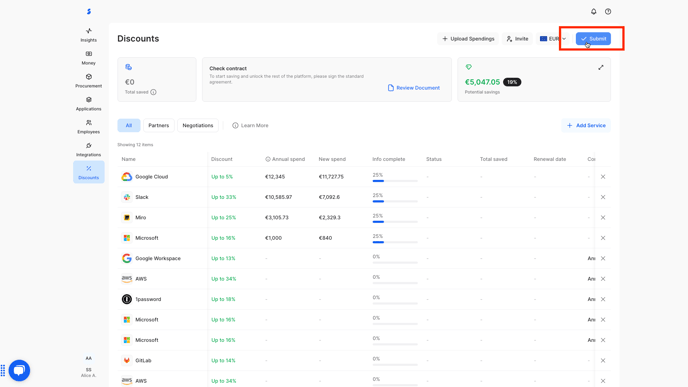Open the EUR currency dropdown
This screenshot has width=688, height=387.
[x=552, y=39]
